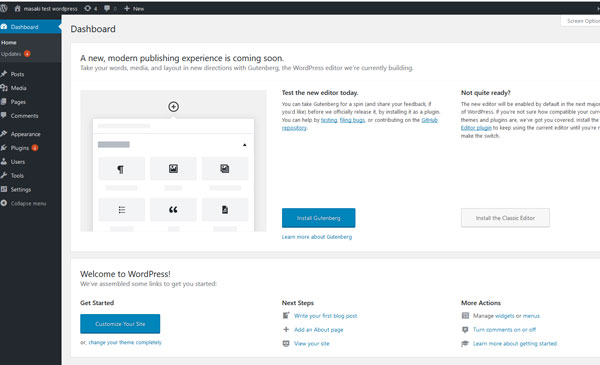Click the Appearance brush icon
600x365 pixels.
(x=4, y=134)
